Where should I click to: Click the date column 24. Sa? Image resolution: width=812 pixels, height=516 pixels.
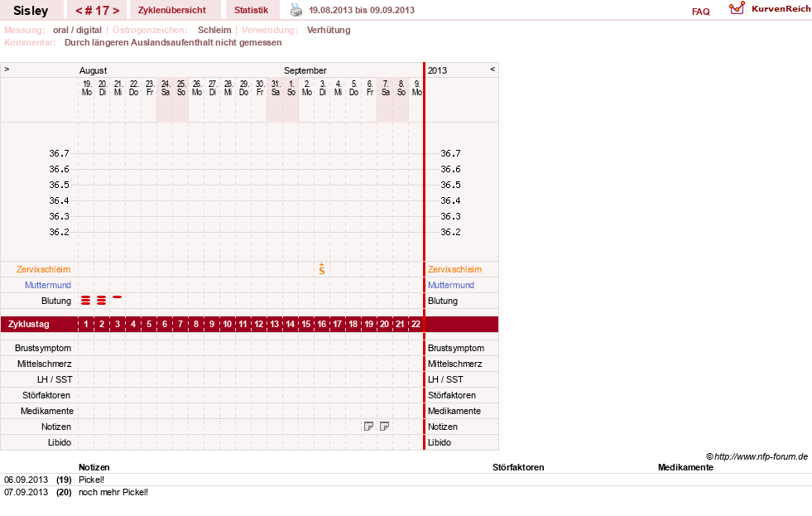pyautogui.click(x=166, y=88)
